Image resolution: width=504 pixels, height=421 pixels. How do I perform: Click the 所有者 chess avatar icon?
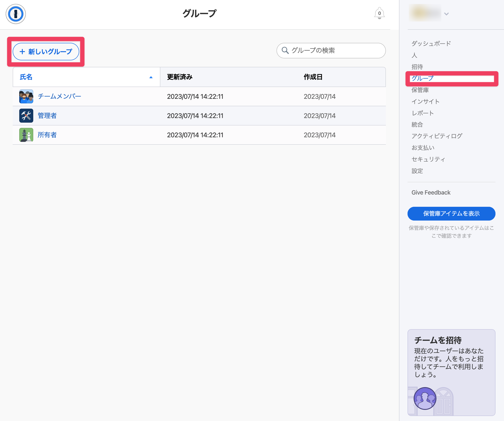coord(26,135)
